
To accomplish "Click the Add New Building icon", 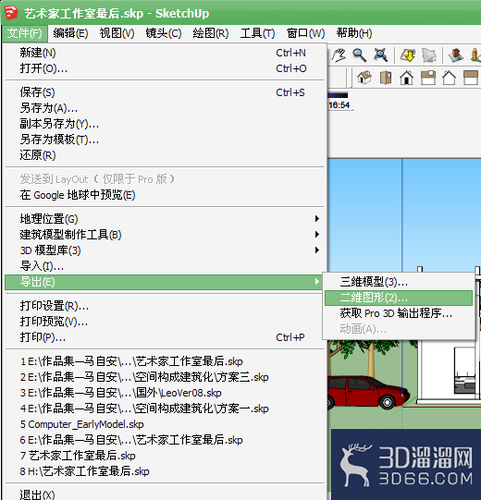I will point(456,55).
